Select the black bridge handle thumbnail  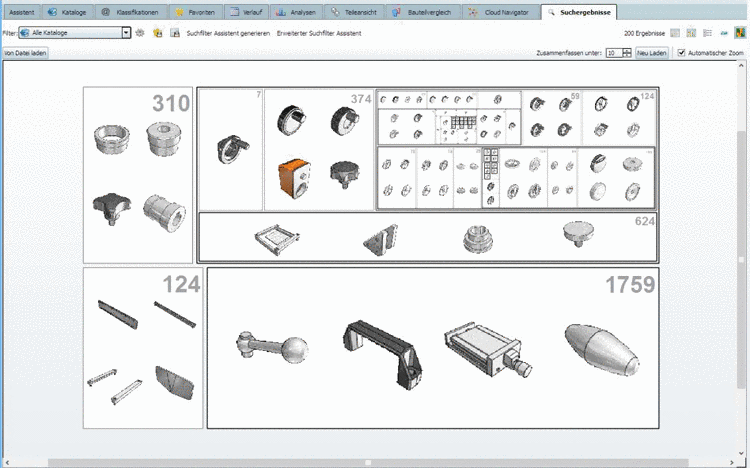coord(383,354)
